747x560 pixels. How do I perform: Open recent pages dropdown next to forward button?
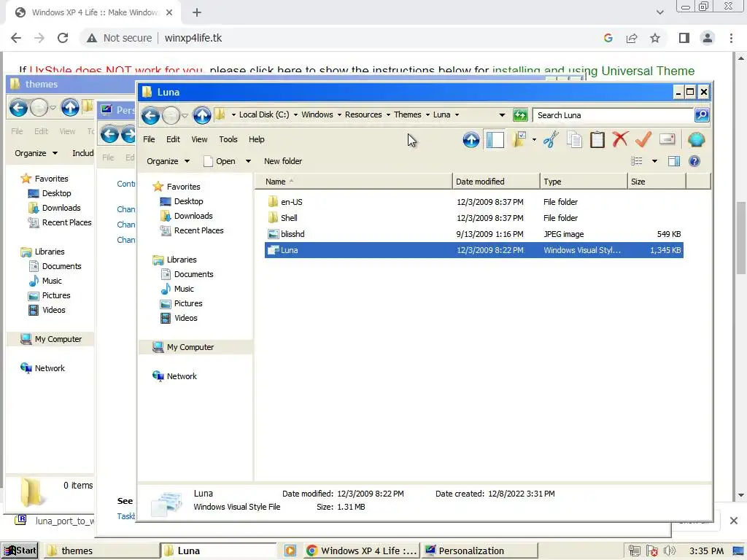pyautogui.click(x=185, y=115)
